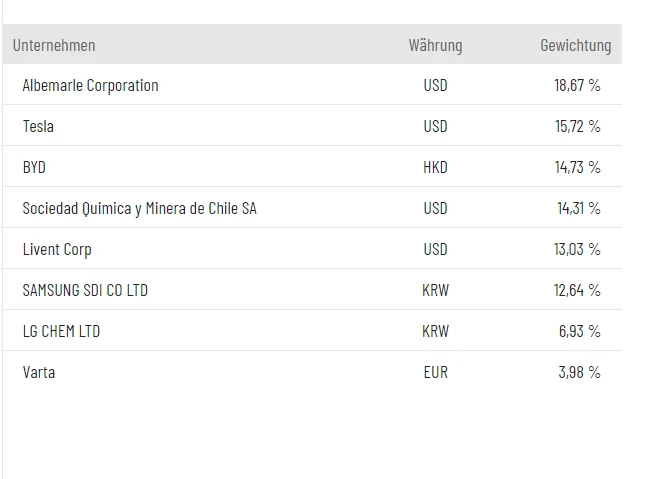Open Sociedad Quimica y Minera de Chile SA
Image resolution: width=664 pixels, height=479 pixels.
[x=139, y=209]
